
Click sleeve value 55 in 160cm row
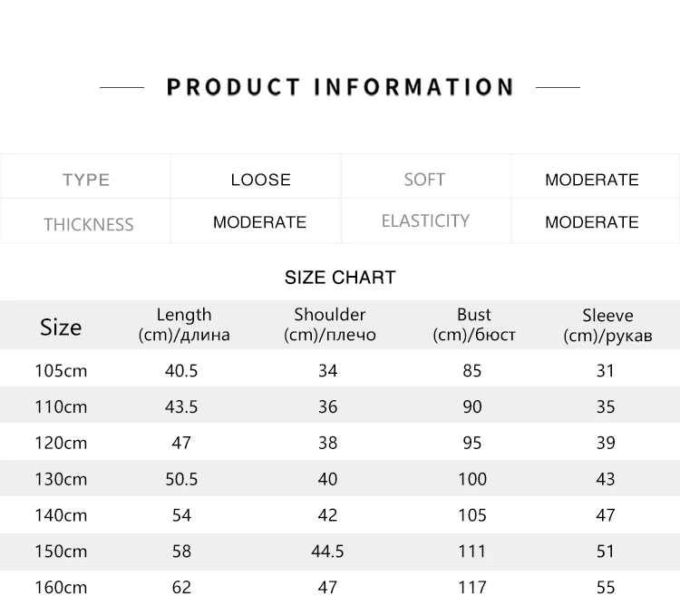pyautogui.click(x=606, y=587)
